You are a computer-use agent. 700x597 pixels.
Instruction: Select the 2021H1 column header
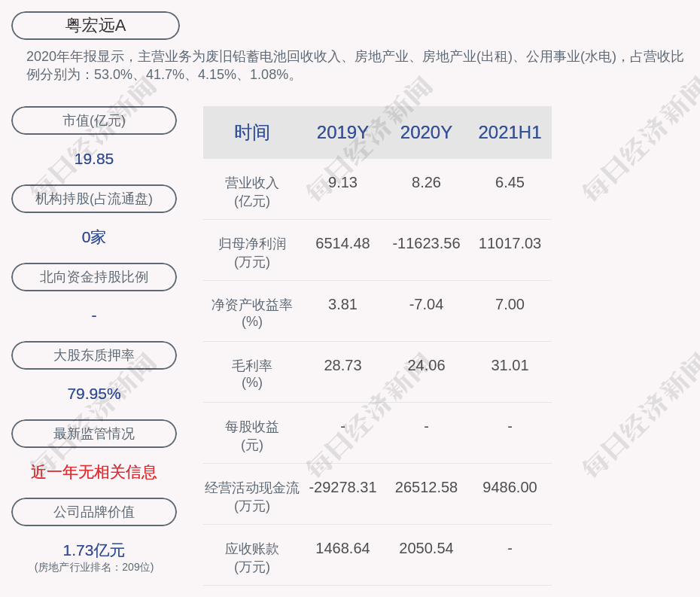pos(510,132)
